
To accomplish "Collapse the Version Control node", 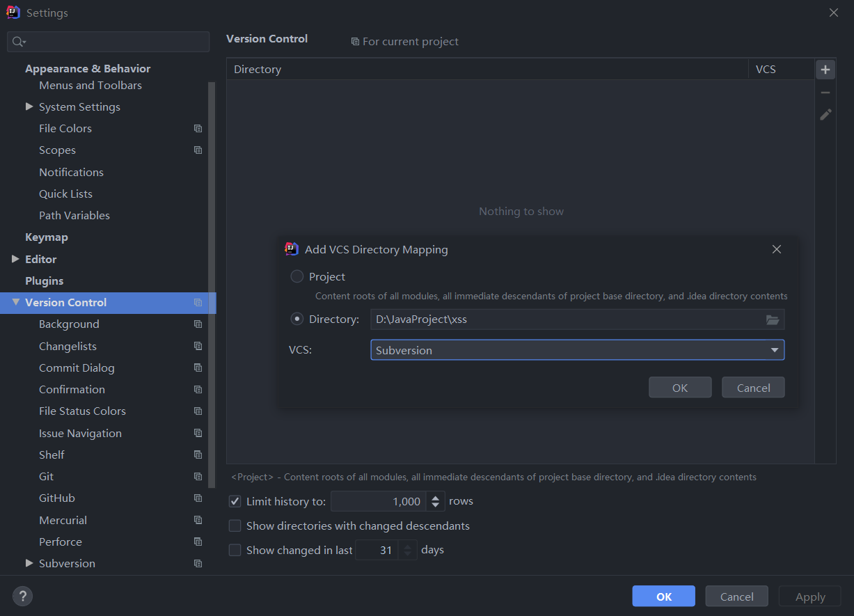I will pos(15,302).
